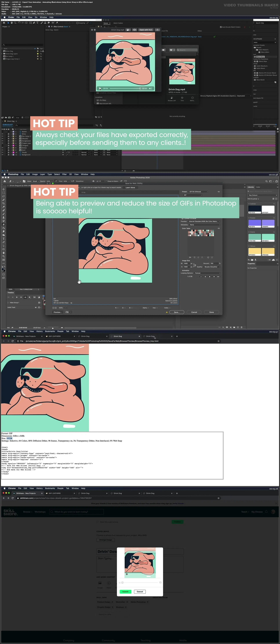The width and height of the screenshot is (280, 644).
Task: Mute the Audio Track speaker in Timeline
Action: 36,308
